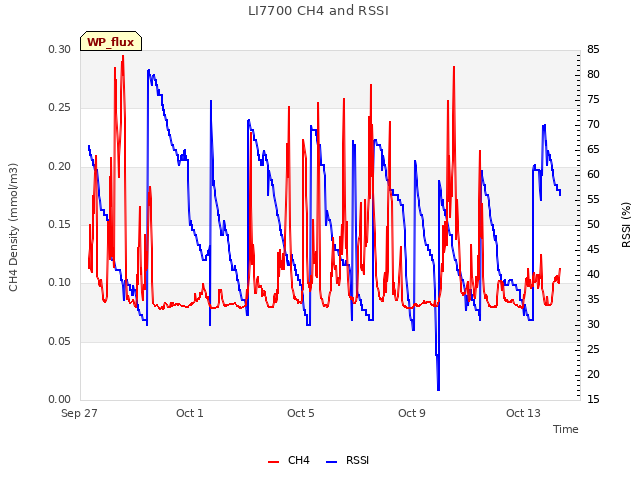
Task: Click the Oct 1 date tick label
Action: 190,413
